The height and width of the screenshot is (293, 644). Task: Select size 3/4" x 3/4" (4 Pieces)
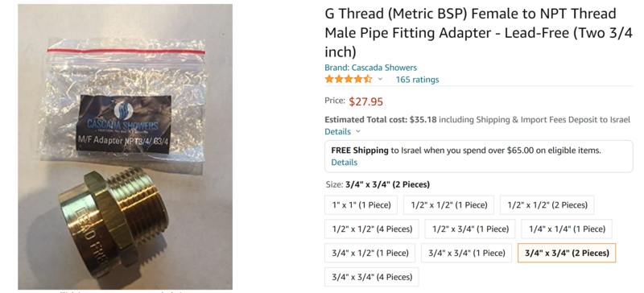(372, 277)
